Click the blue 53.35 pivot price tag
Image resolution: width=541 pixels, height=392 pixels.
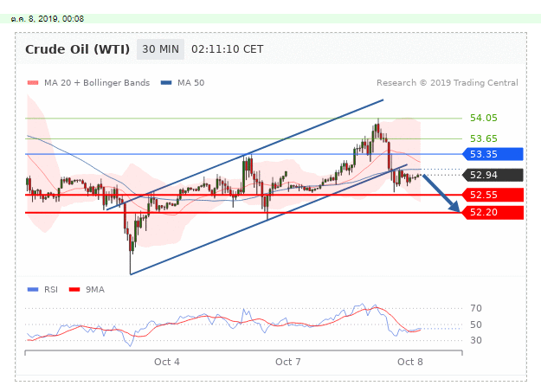click(493, 154)
